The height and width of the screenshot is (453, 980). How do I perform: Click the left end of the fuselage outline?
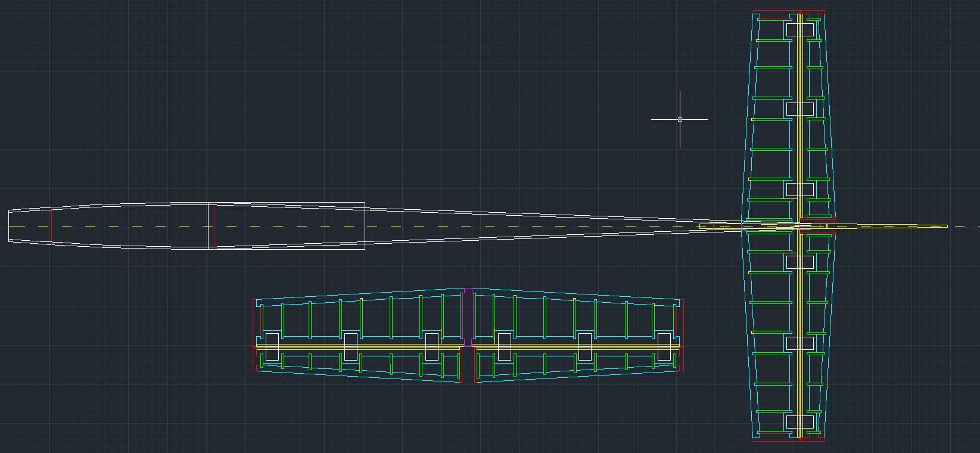pos(9,225)
